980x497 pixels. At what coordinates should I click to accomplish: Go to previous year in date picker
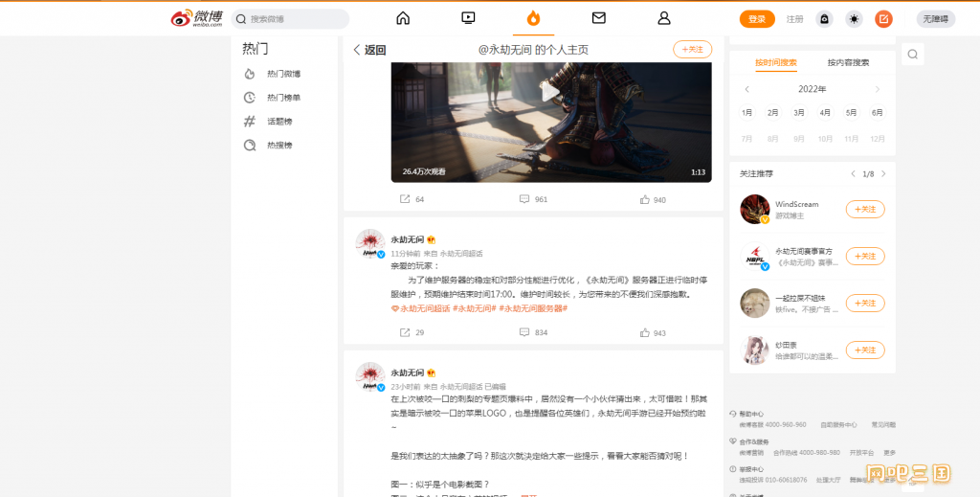click(747, 89)
